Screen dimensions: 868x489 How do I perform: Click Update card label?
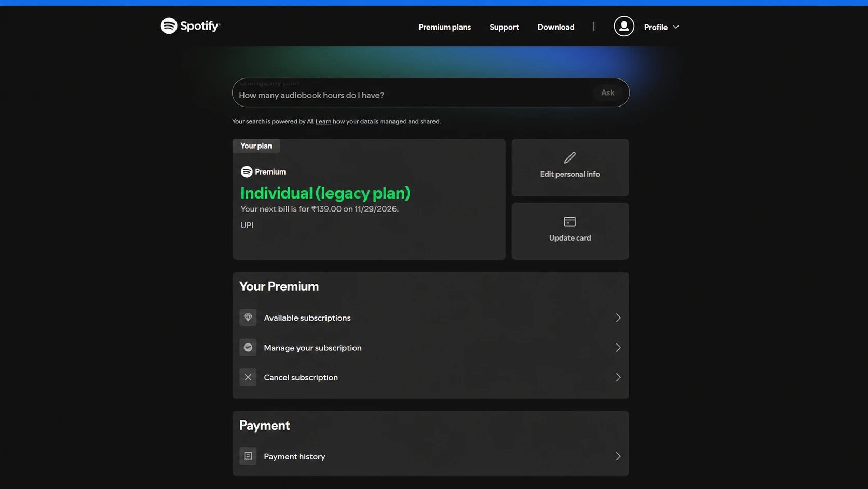pyautogui.click(x=570, y=238)
